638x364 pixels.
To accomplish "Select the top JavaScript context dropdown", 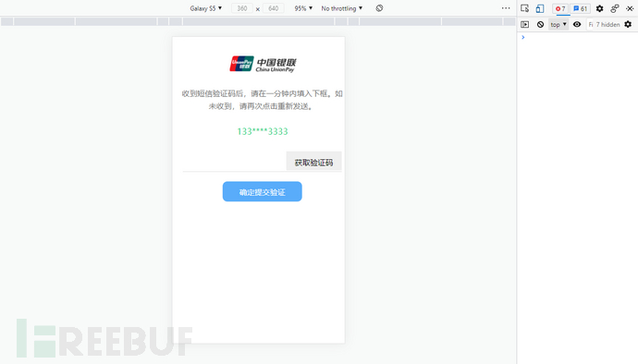I will [x=558, y=24].
